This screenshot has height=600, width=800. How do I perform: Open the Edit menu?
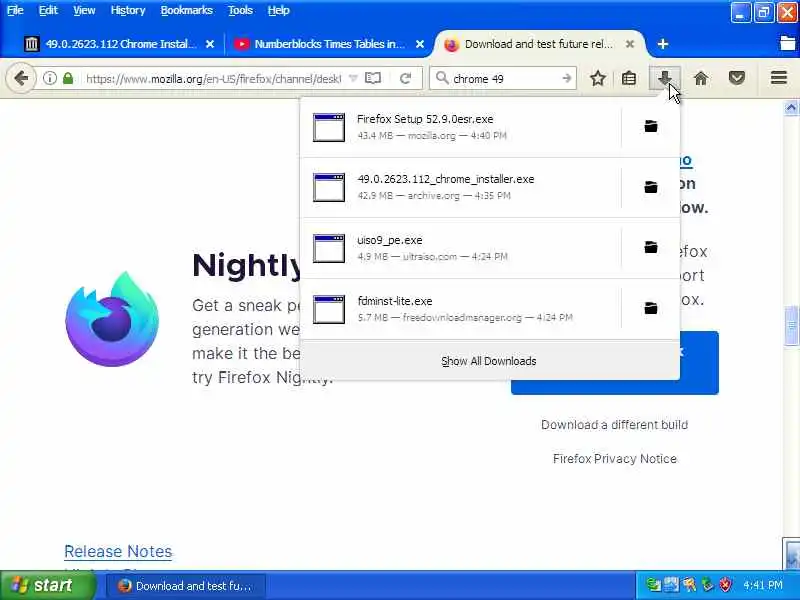[x=48, y=10]
